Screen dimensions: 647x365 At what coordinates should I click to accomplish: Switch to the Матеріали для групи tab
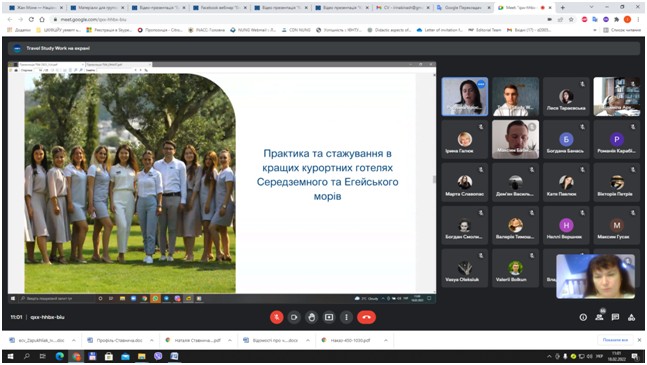[x=98, y=7]
